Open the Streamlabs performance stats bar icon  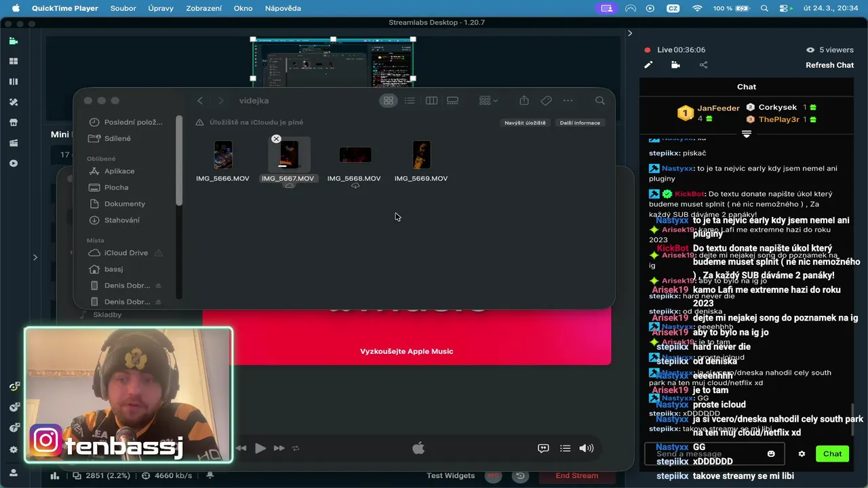tap(55, 476)
